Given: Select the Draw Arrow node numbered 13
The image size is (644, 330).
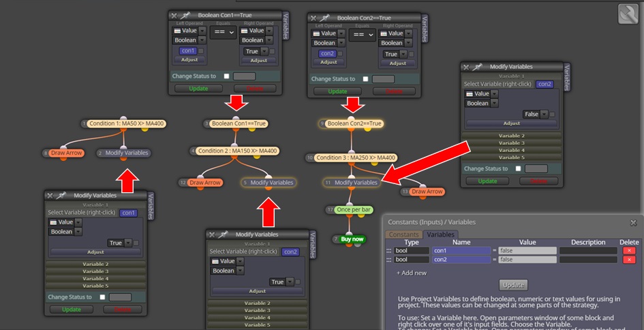Looking at the screenshot, I should 427,192.
